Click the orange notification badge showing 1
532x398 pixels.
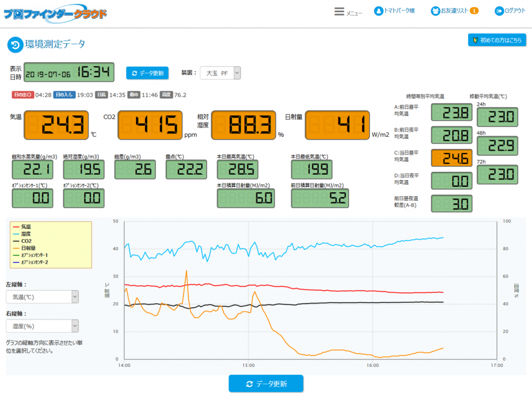[x=474, y=11]
